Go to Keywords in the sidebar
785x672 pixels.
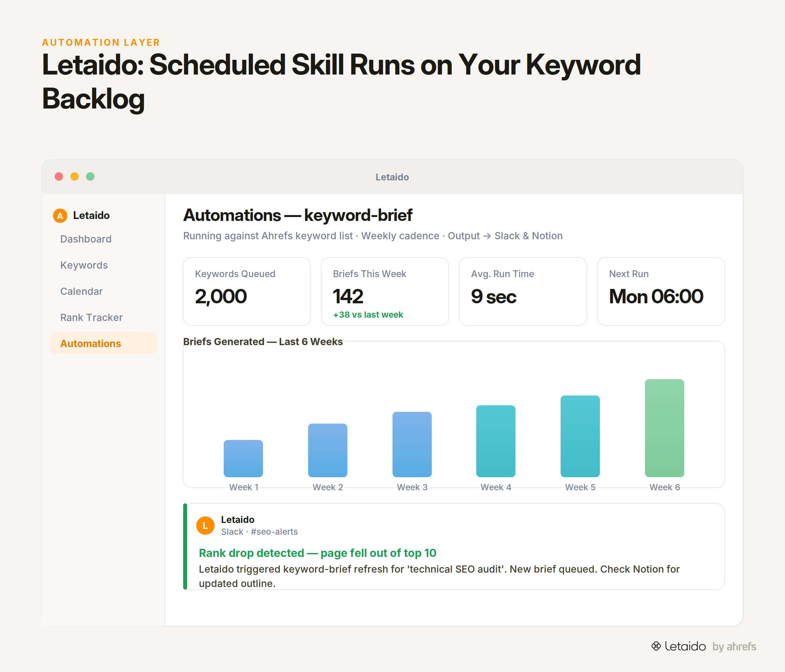pyautogui.click(x=84, y=265)
